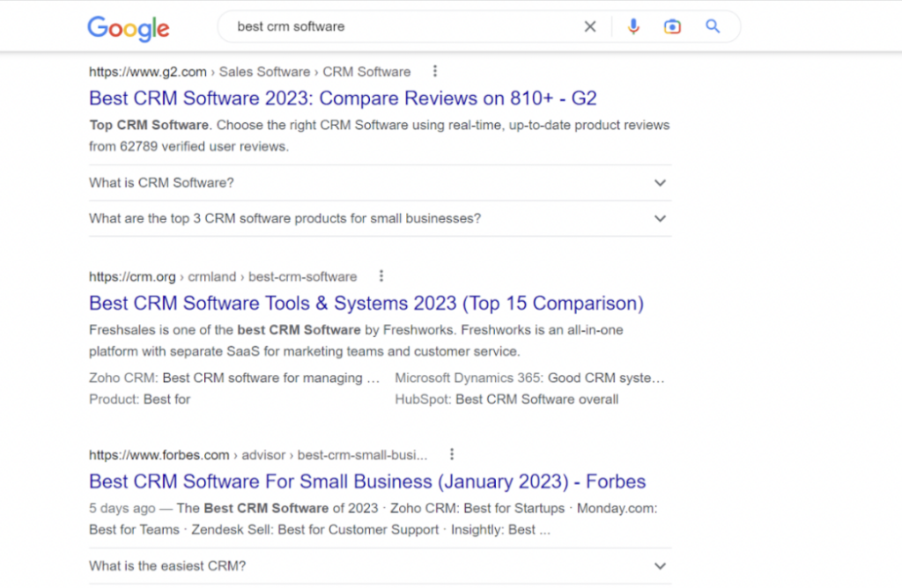Open the G2 Best CRM Software 2023 result
Viewport: 902px width, 588px height.
pyautogui.click(x=342, y=98)
